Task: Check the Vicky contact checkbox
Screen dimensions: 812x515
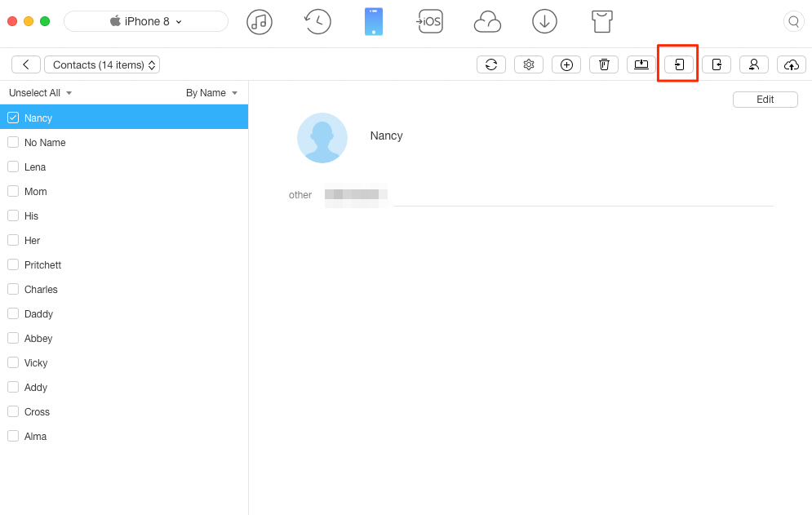Action: pyautogui.click(x=13, y=362)
